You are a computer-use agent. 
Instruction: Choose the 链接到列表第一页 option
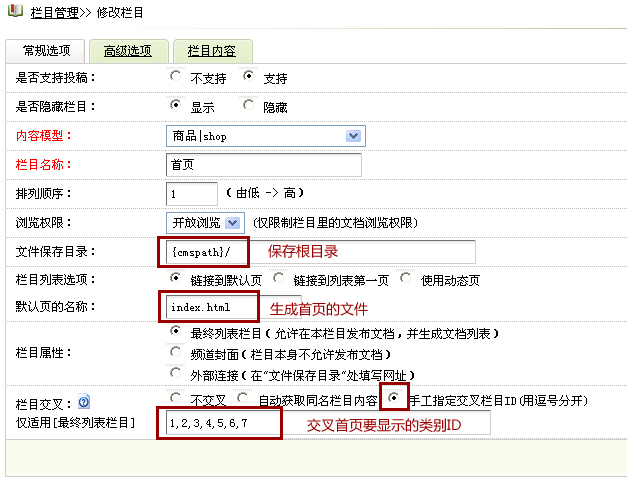click(x=278, y=278)
